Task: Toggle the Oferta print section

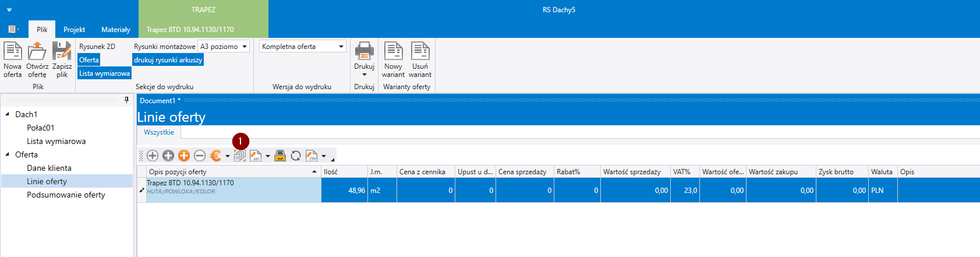Action: (x=89, y=60)
